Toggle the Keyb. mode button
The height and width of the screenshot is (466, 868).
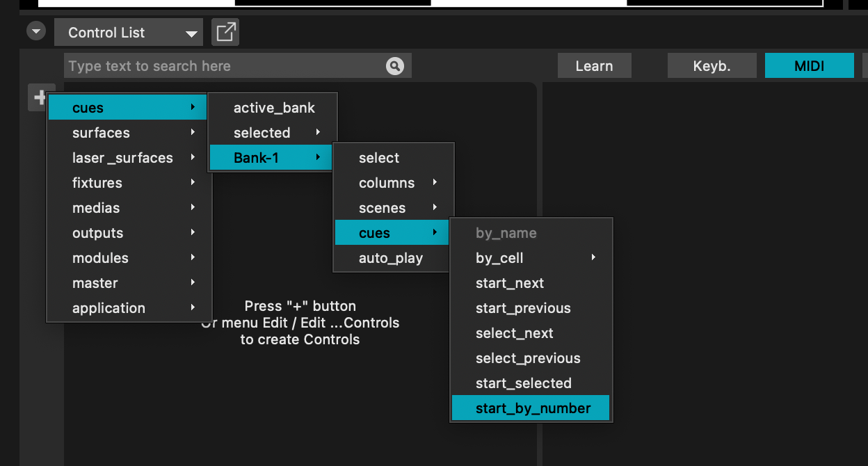point(712,66)
